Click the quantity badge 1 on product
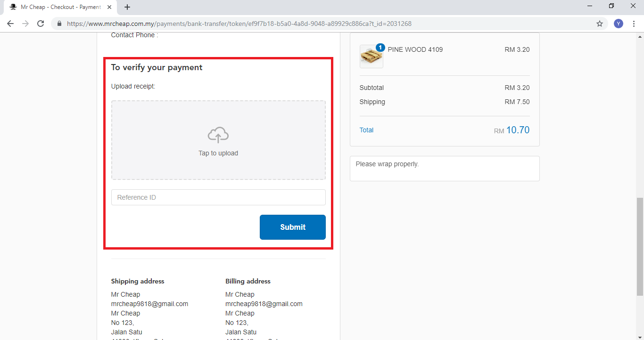The height and width of the screenshot is (340, 644). 380,48
